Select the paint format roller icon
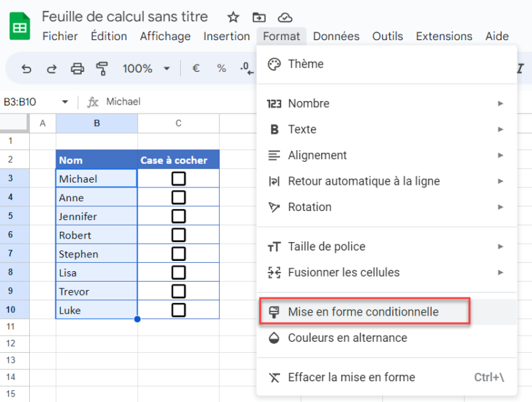Viewport: 532px width, 402px height. [103, 68]
